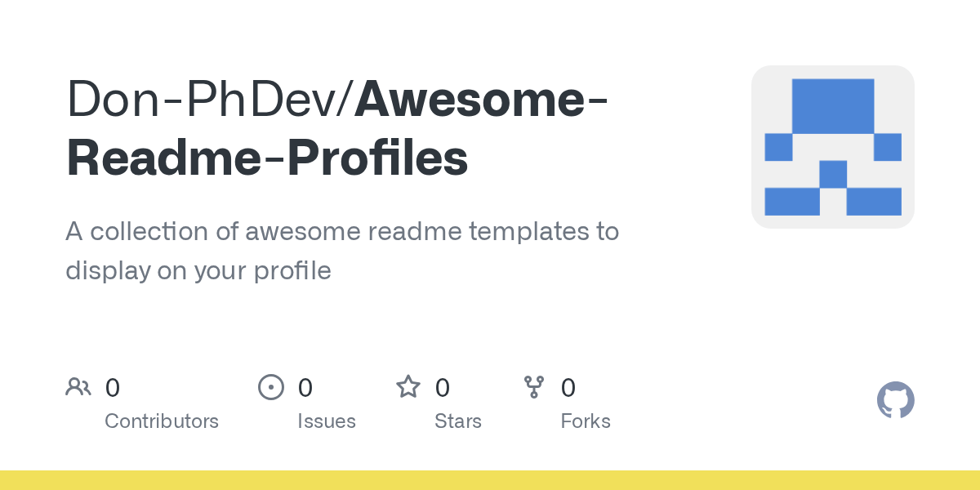Screen dimensions: 980x490
Task: Click the Forks branch icon
Action: click(x=534, y=387)
